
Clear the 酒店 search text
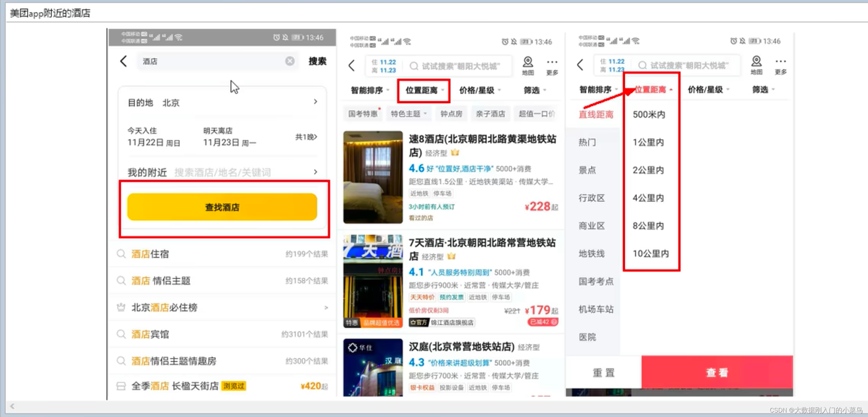(290, 61)
